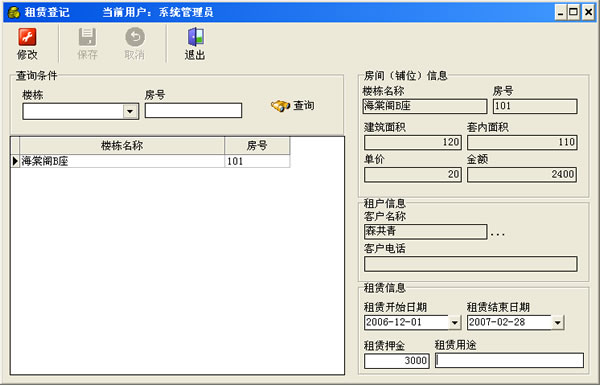
Task: Click the 楼栋名称 column header
Action: (x=122, y=145)
